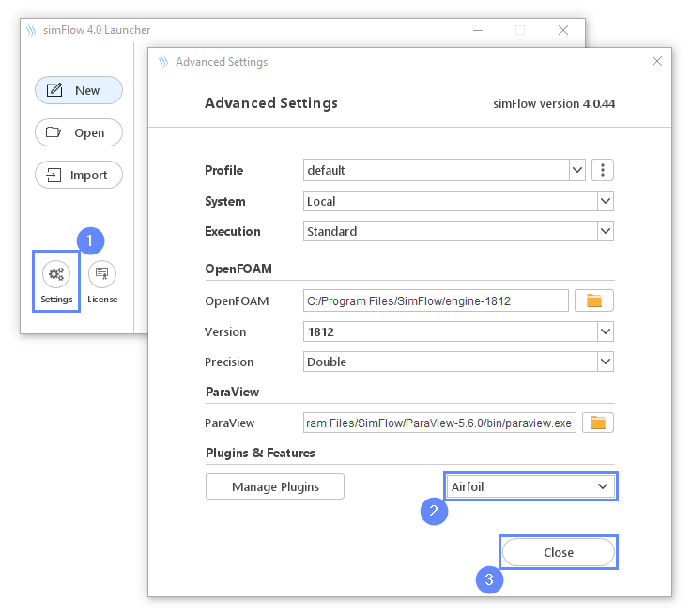
Task: Open the License icon in Launcher
Action: [102, 274]
